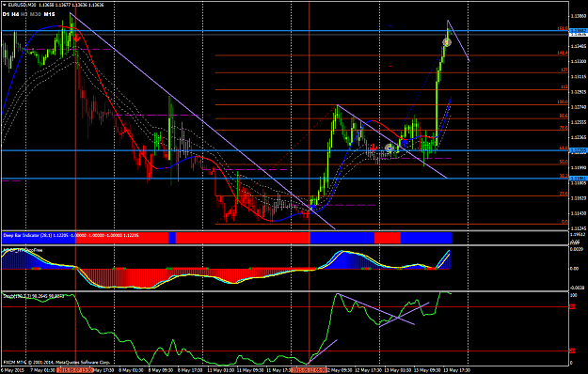Switch to the D1 timeframe label
Screen dimensions: 588x374
click(x=6, y=14)
